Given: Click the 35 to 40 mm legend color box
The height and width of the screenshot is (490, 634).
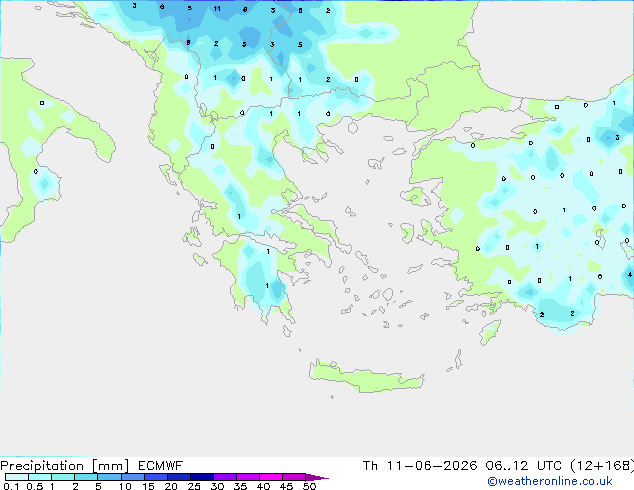Looking at the screenshot, I should pyautogui.click(x=247, y=477).
